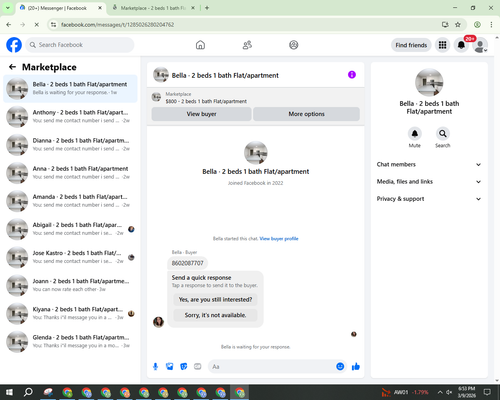Send 'Sorry, it's not available.' reply

click(x=215, y=315)
